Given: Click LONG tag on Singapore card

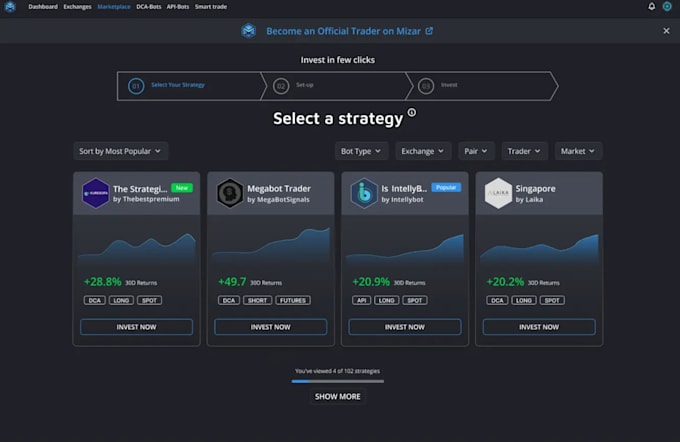Looking at the screenshot, I should click(524, 300).
